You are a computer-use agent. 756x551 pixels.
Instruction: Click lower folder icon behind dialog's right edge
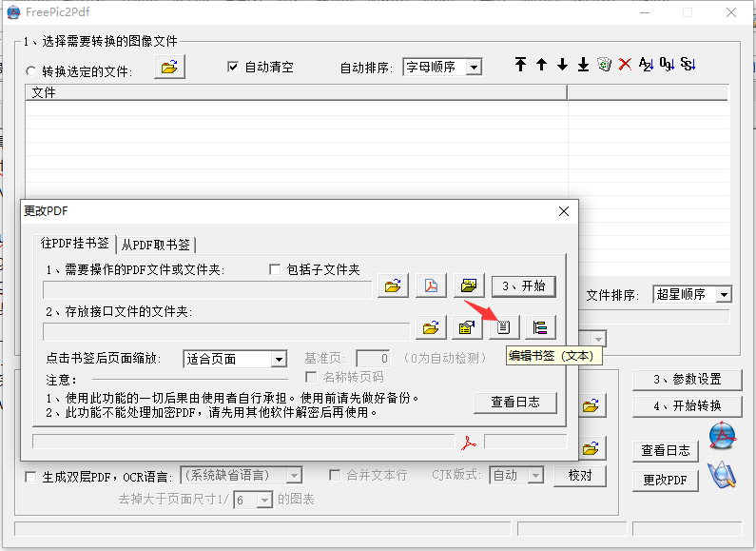pos(591,448)
